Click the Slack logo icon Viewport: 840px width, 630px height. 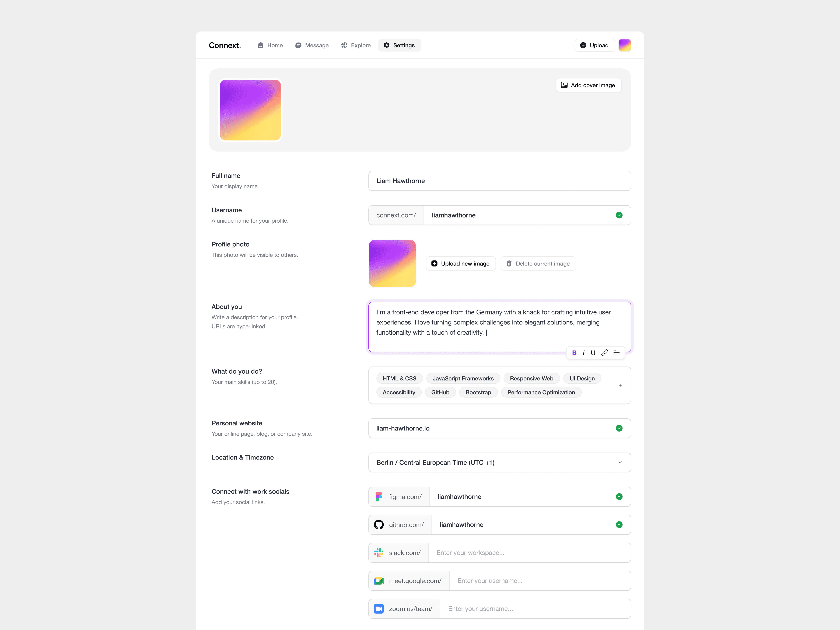pyautogui.click(x=379, y=552)
